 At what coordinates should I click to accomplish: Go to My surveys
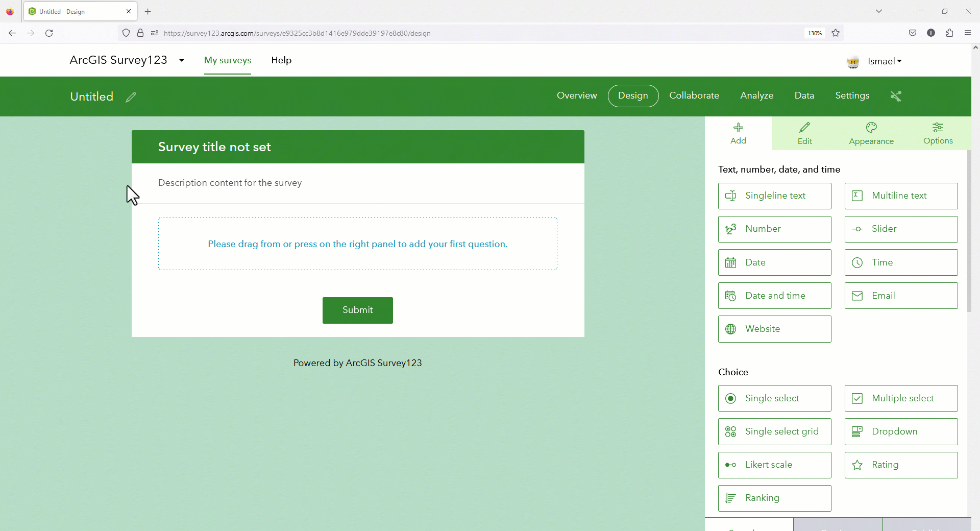tap(228, 60)
